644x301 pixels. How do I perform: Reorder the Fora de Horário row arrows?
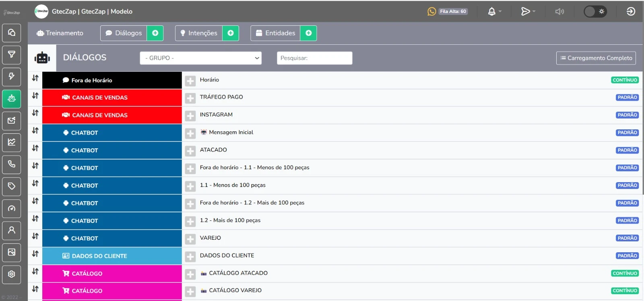click(35, 78)
